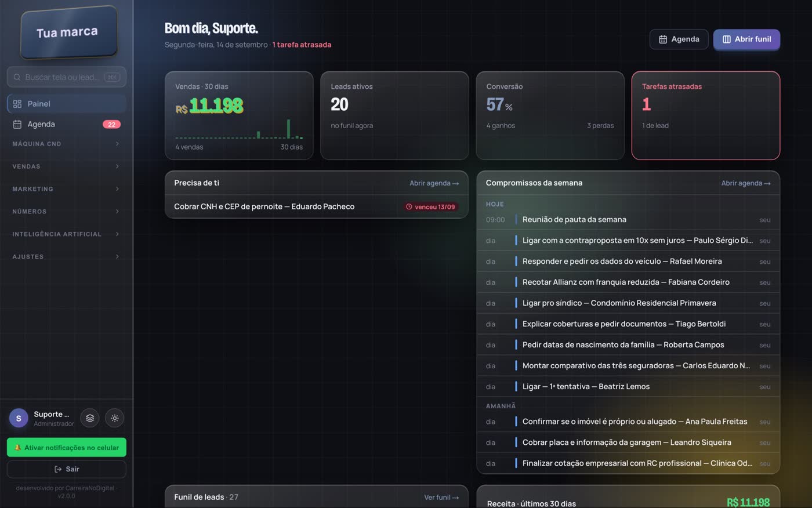This screenshot has width=812, height=508.
Task: Open 'Abrir agenda' link in Compromissos da semana
Action: point(746,183)
